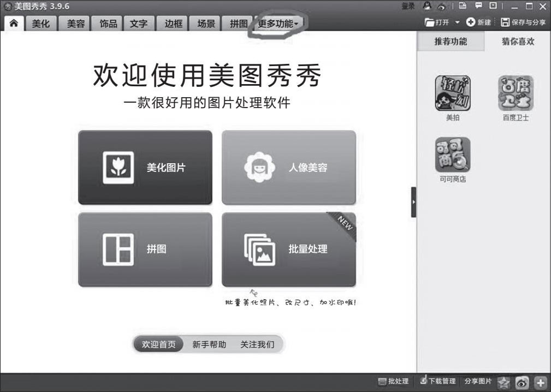Open the title bar dropdown menu icon
The height and width of the screenshot is (392, 551).
493,5
